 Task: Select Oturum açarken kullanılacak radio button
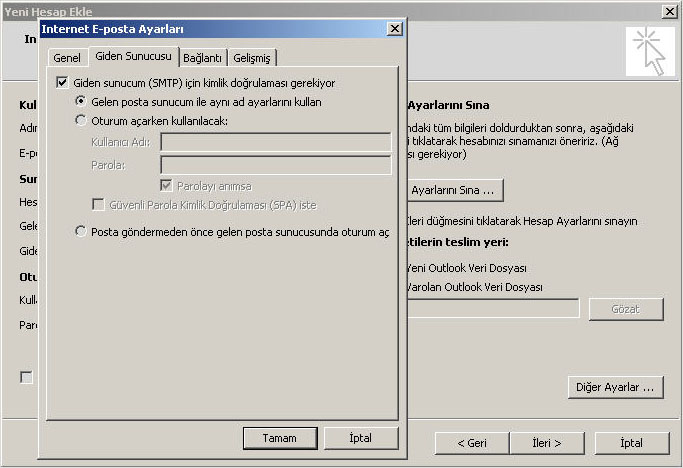tap(82, 121)
